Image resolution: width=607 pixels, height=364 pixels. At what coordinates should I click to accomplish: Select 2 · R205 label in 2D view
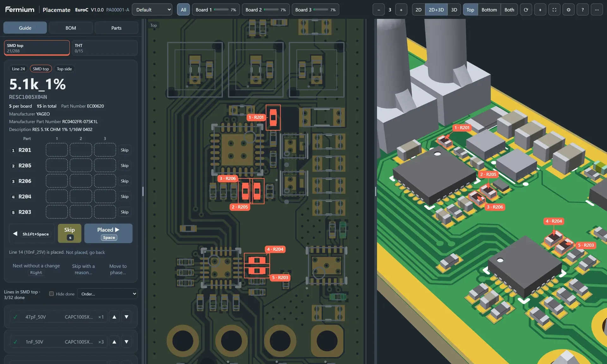click(240, 207)
